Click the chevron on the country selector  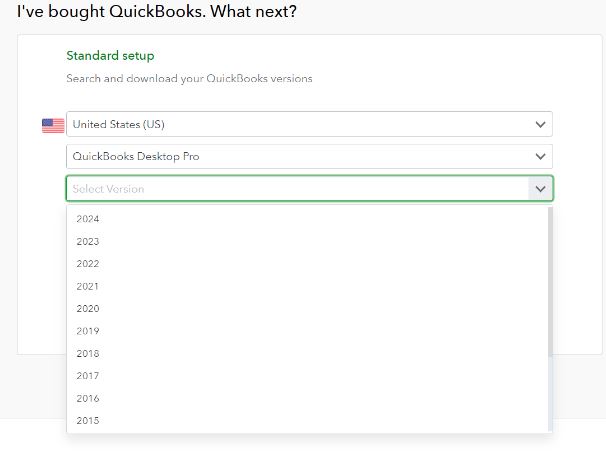(x=540, y=124)
